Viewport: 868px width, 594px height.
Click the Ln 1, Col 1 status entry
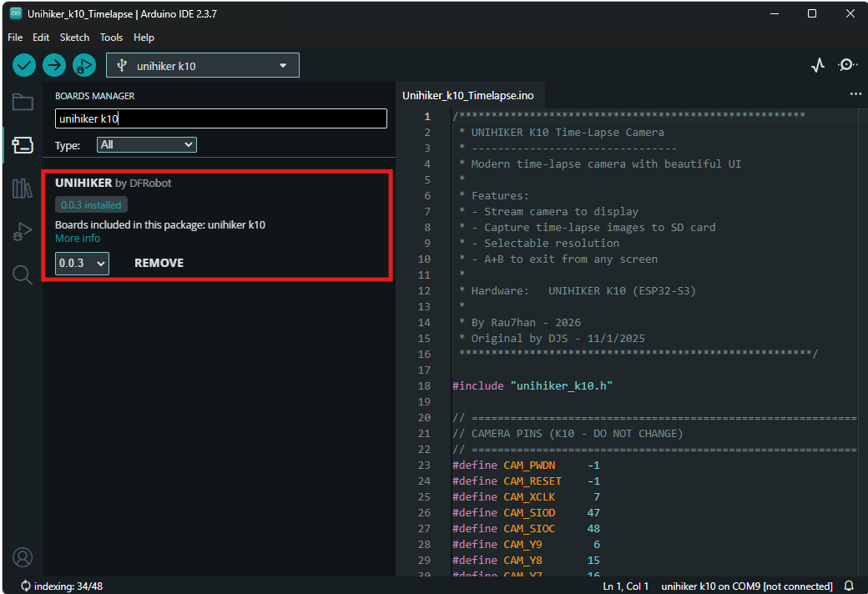[x=625, y=586]
